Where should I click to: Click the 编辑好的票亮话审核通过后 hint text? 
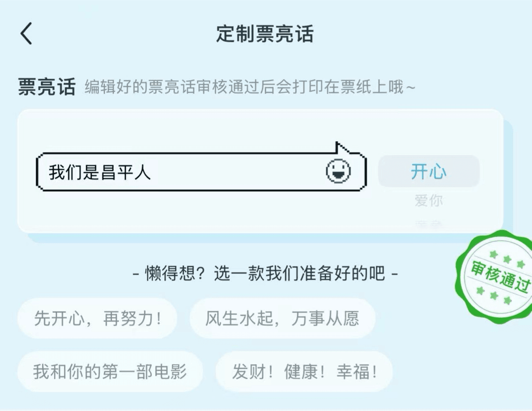250,87
